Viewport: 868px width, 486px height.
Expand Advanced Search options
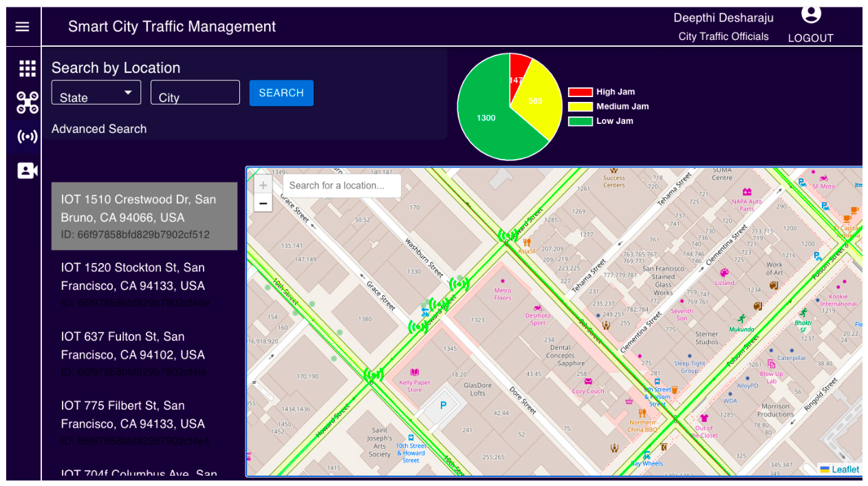point(99,129)
